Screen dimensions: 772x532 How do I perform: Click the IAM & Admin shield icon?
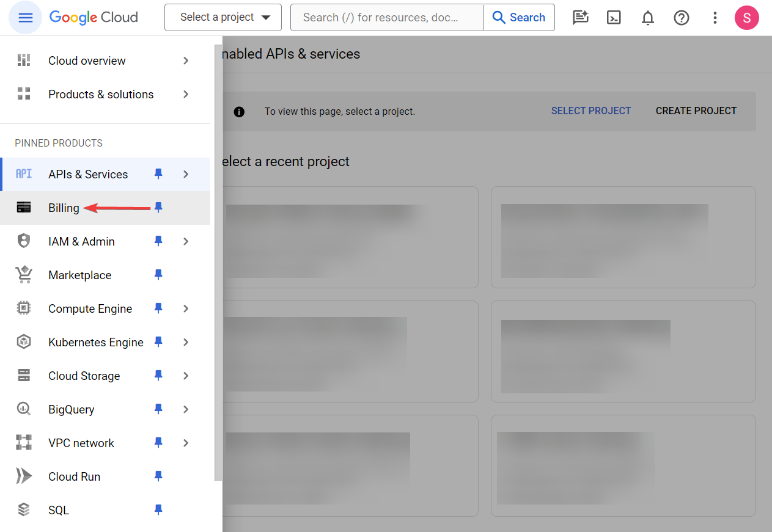(24, 241)
